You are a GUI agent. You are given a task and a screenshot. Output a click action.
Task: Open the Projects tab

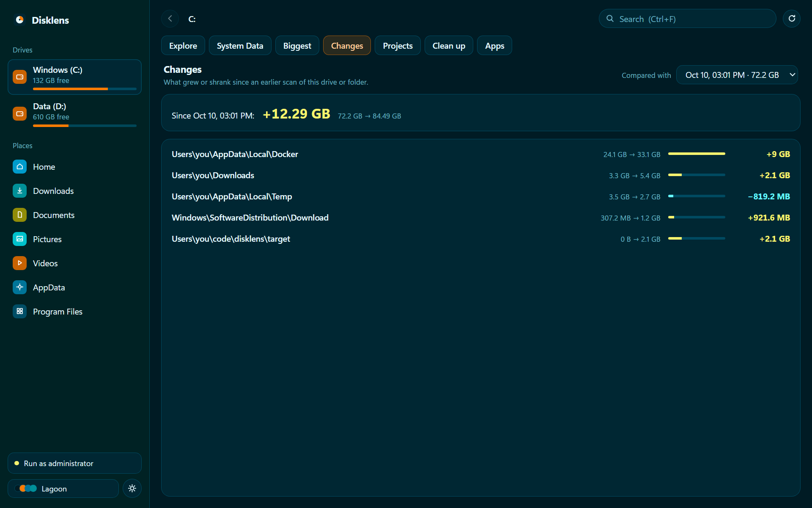tap(398, 46)
